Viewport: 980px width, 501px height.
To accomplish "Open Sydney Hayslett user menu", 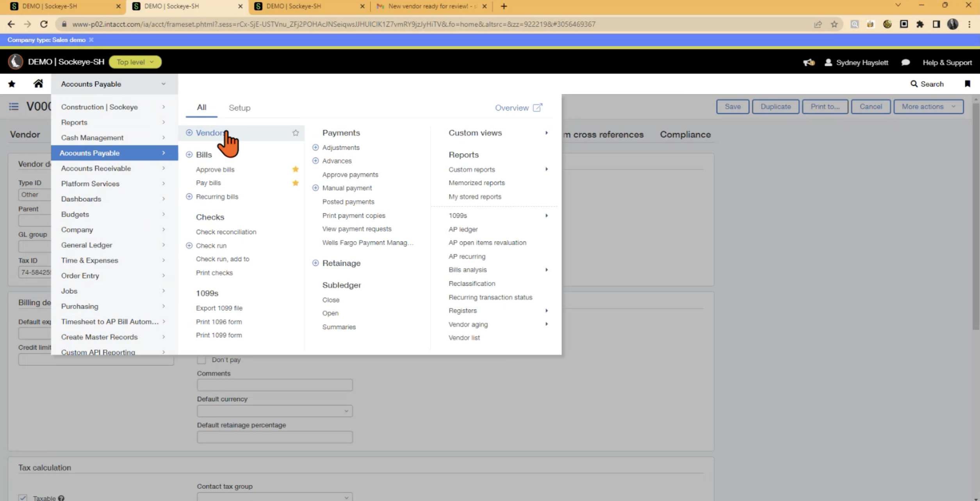I will coord(856,63).
